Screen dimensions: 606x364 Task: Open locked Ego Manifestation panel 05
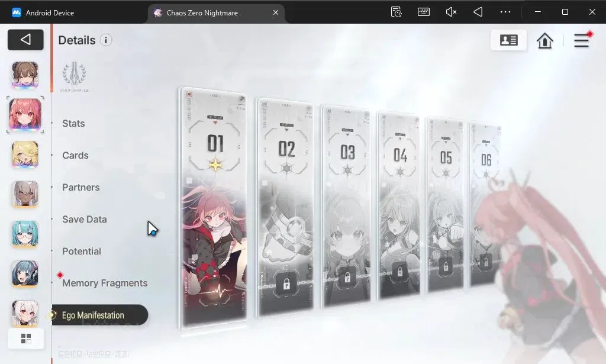(x=445, y=205)
